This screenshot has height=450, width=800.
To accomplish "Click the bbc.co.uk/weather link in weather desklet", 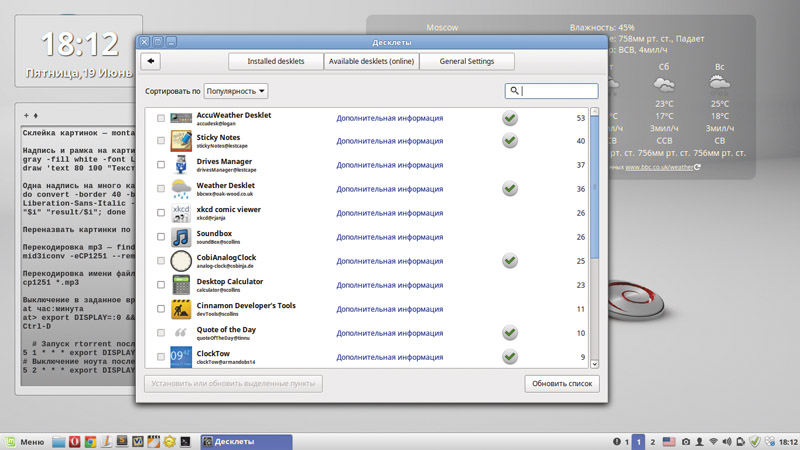I will coord(659,167).
